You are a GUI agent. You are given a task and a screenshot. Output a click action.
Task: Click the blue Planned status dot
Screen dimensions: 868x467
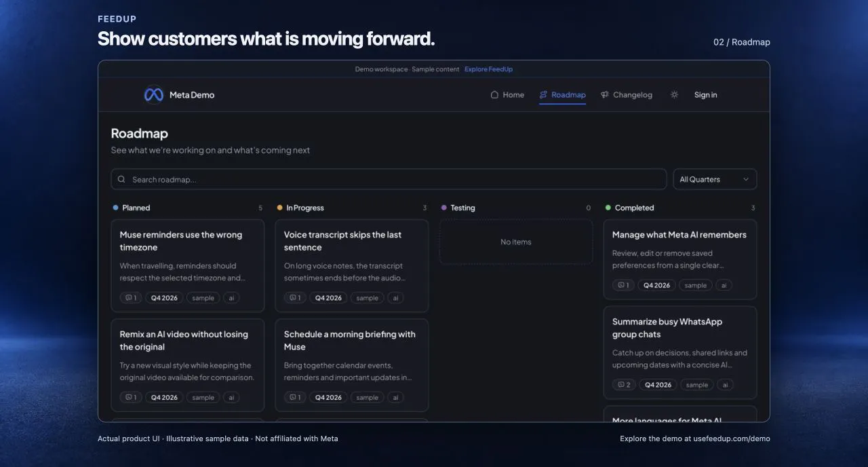pos(116,208)
